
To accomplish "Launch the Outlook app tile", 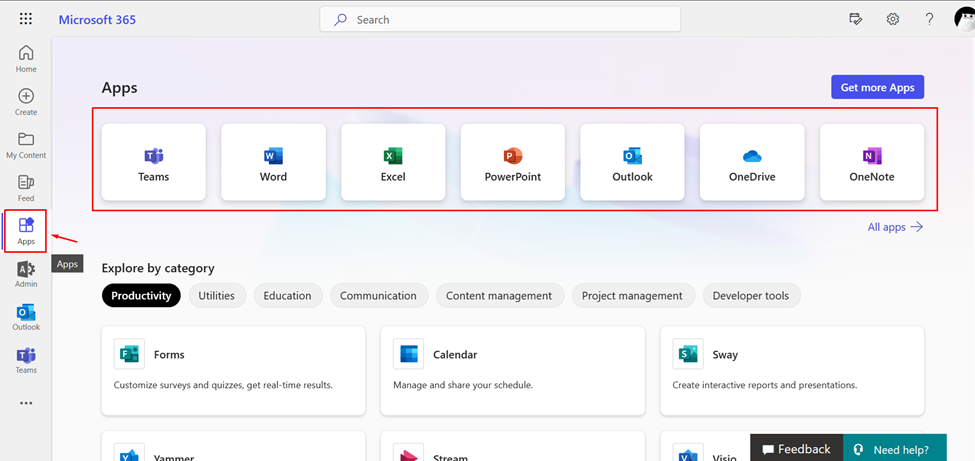I will pyautogui.click(x=632, y=162).
